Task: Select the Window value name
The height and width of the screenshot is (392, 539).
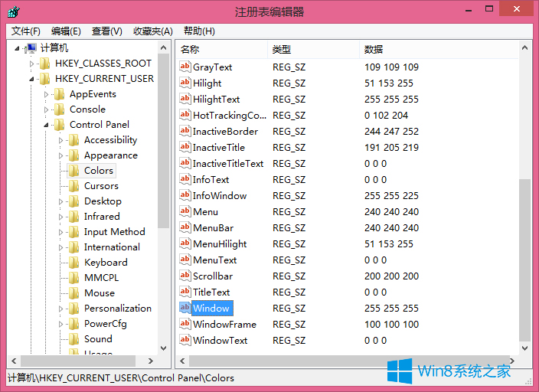Action: [x=211, y=308]
